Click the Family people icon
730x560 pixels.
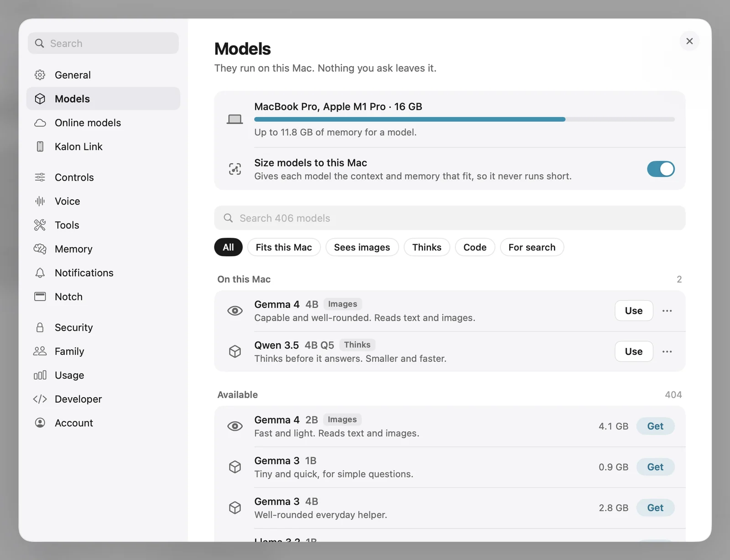point(40,351)
